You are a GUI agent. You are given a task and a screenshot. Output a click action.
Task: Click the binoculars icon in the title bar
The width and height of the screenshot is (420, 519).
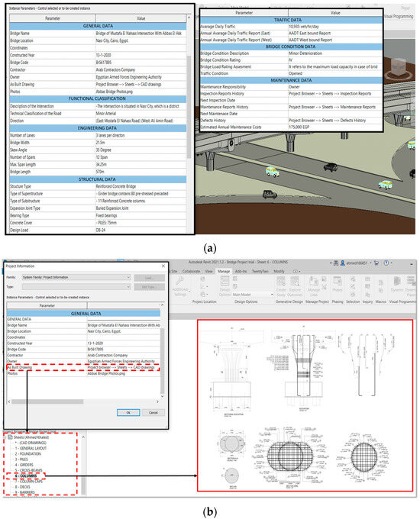coord(336,263)
